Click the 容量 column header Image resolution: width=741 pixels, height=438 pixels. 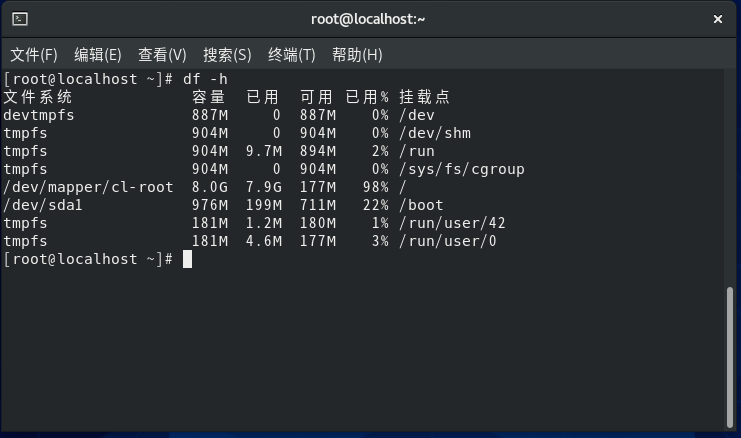208,97
